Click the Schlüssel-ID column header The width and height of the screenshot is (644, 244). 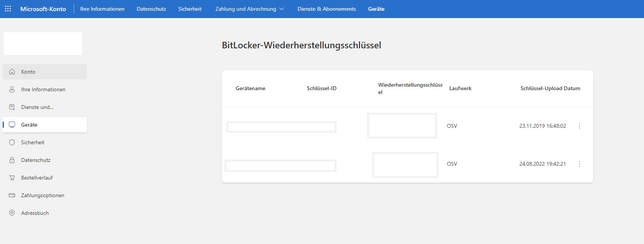coord(322,88)
